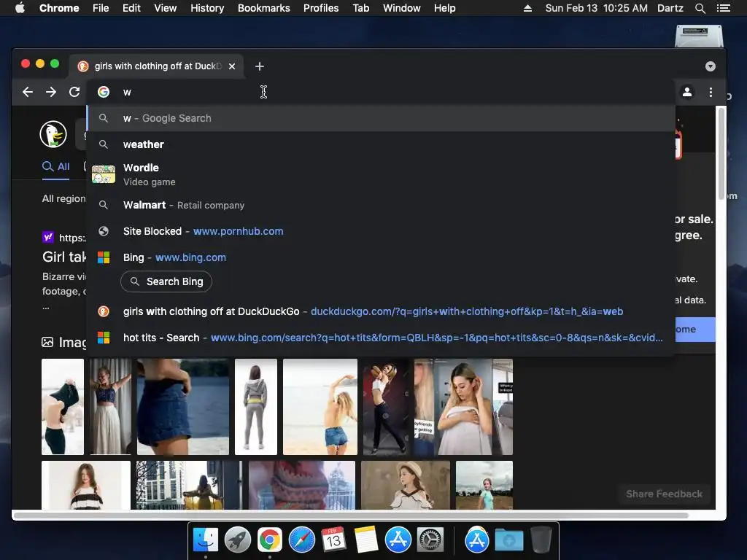Open Notes from the dock
This screenshot has height=560, width=747.
coord(366,540)
